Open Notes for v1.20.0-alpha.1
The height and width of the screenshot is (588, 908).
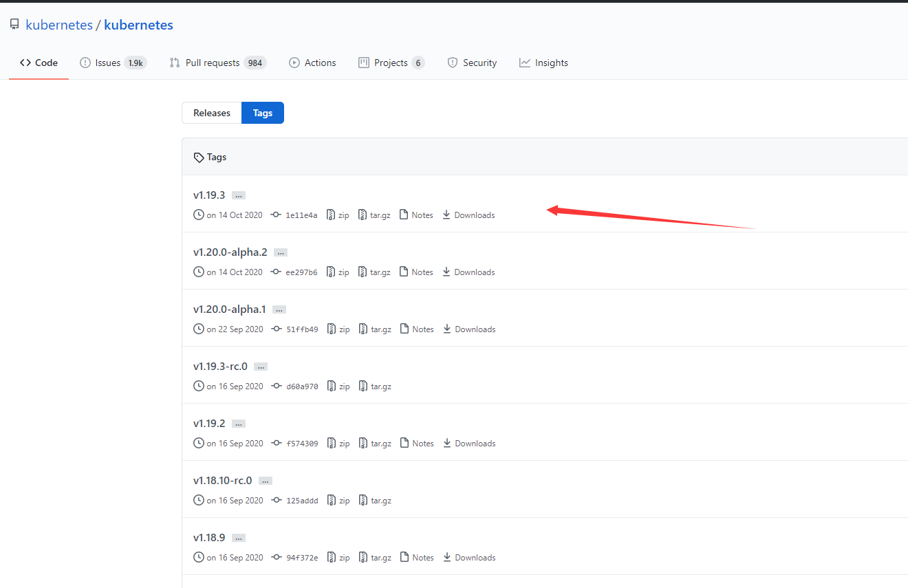point(417,329)
